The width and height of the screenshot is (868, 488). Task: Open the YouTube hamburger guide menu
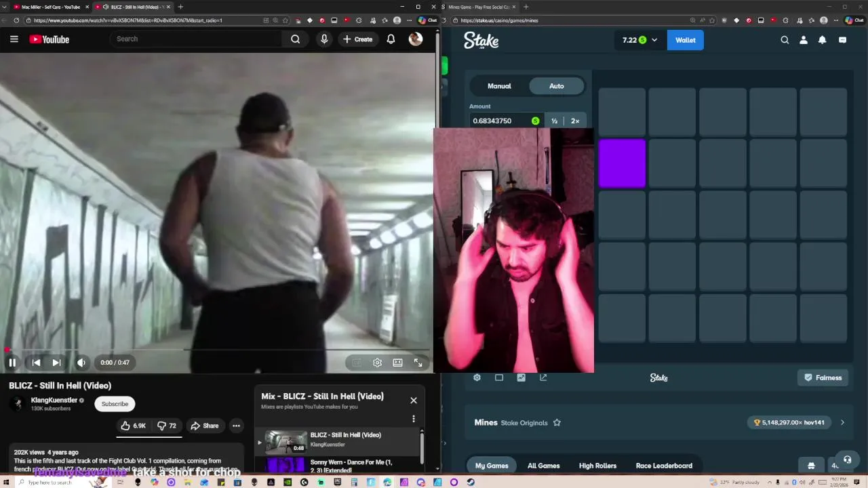[14, 39]
